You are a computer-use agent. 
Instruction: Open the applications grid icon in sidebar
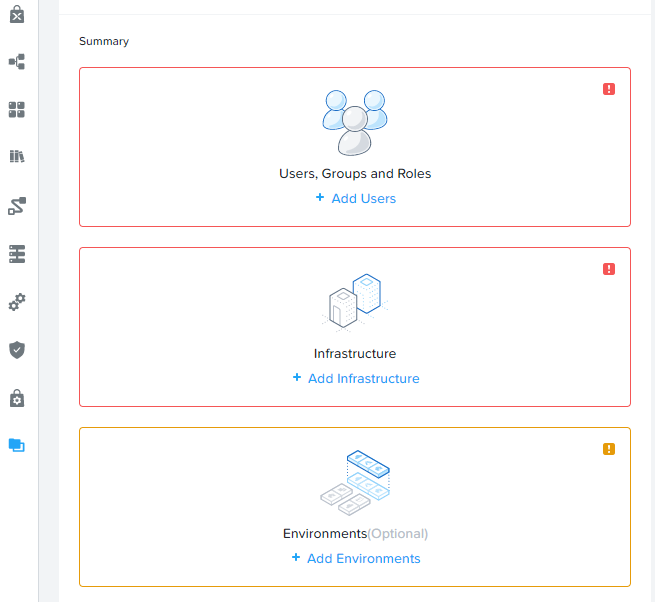[17, 109]
